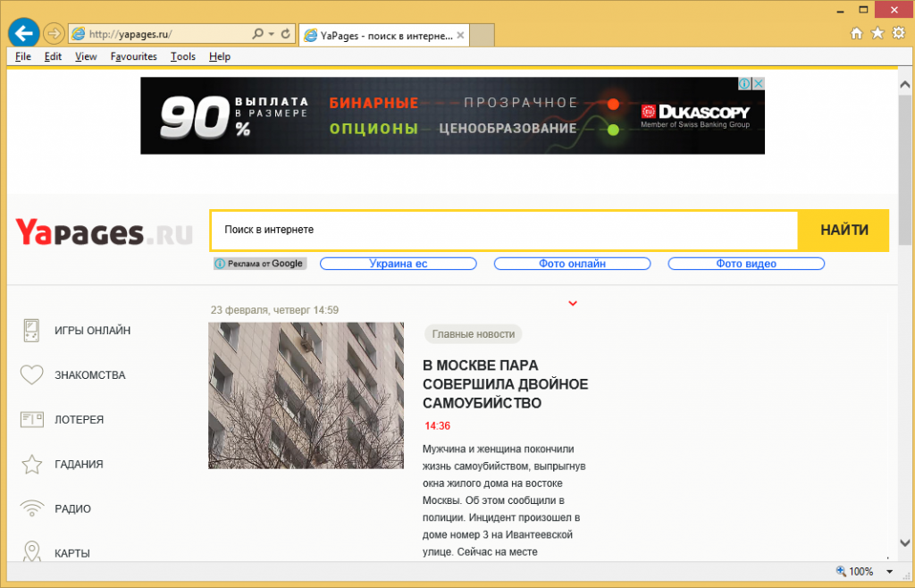Click the AdChoices info icon on banner
Screen dimensions: 915x588
(x=743, y=84)
